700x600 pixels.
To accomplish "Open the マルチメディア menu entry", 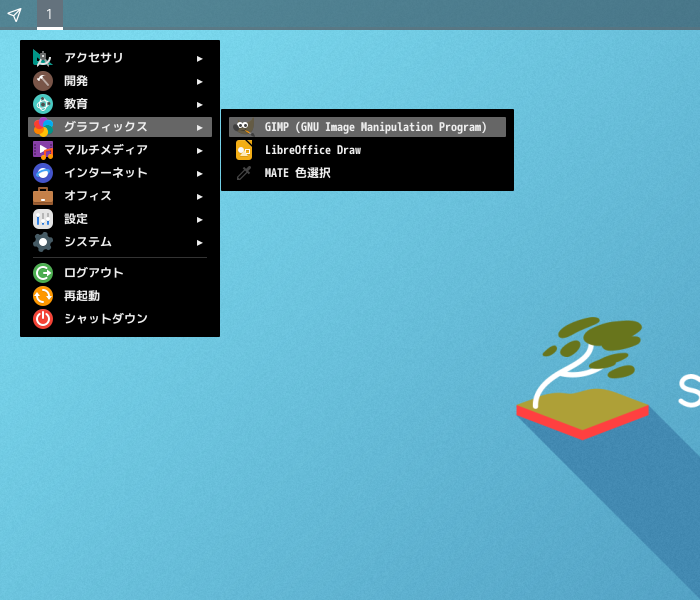I will click(x=120, y=150).
